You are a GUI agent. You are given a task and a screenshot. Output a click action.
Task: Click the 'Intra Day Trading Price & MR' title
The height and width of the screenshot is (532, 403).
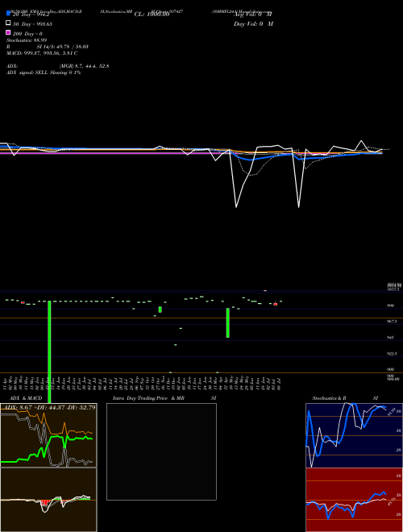tap(148, 398)
